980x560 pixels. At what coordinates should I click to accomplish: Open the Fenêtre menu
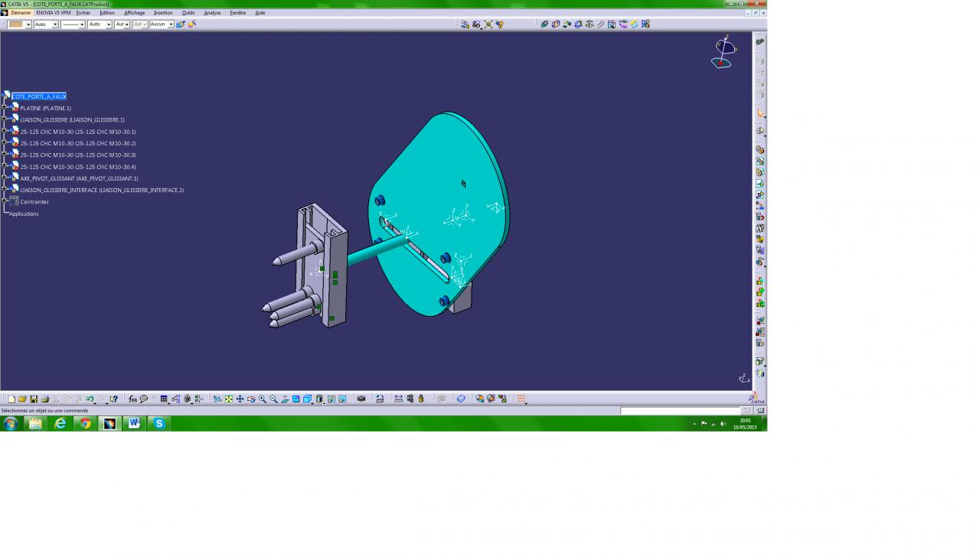click(238, 13)
